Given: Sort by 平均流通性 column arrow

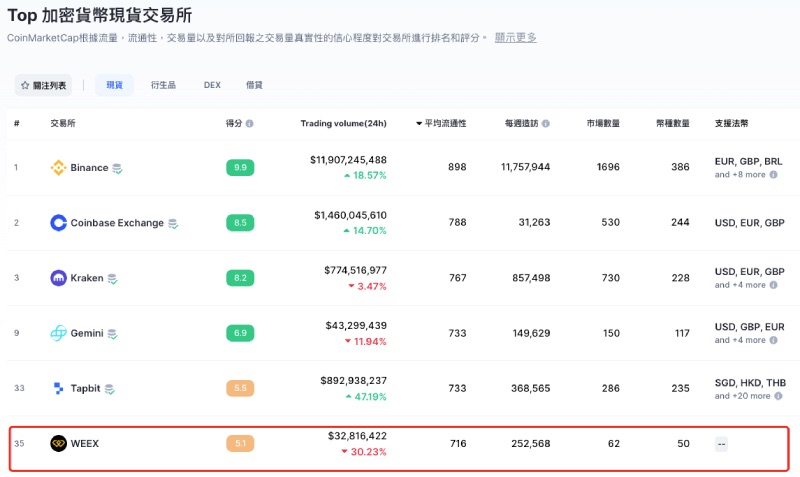Looking at the screenshot, I should click(x=419, y=124).
